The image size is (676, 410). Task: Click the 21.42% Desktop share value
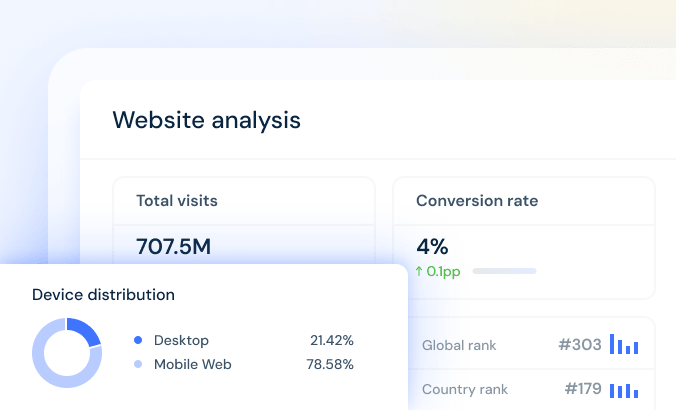click(332, 341)
